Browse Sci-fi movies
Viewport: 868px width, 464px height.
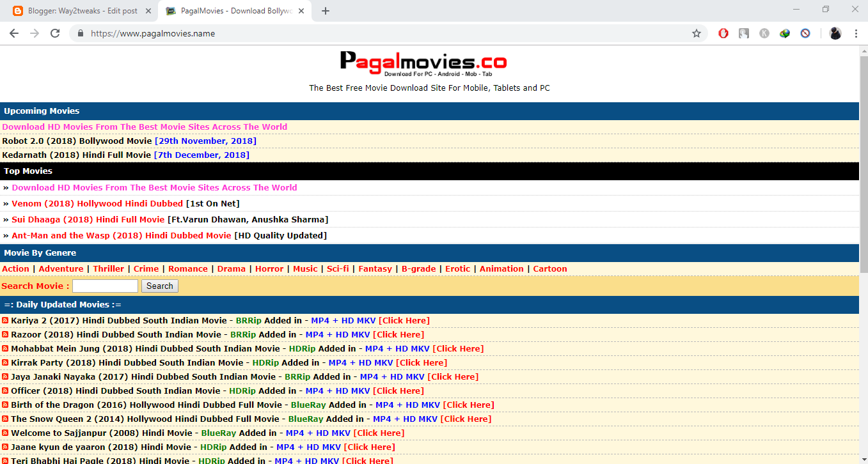tap(338, 268)
